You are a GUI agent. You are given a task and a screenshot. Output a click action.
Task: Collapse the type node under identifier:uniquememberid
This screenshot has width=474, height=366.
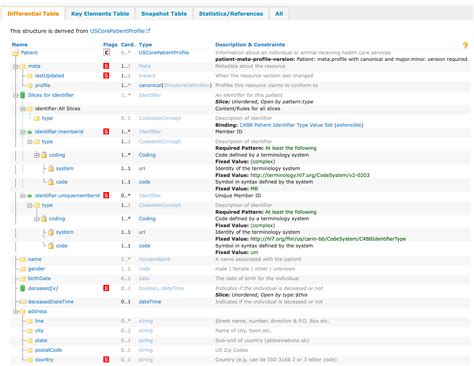point(29,205)
